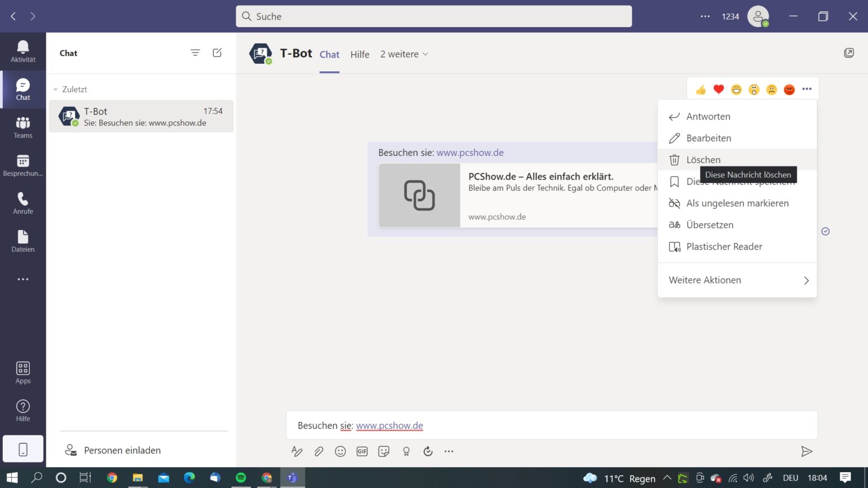Open the sticker picker
868x488 pixels.
(384, 451)
